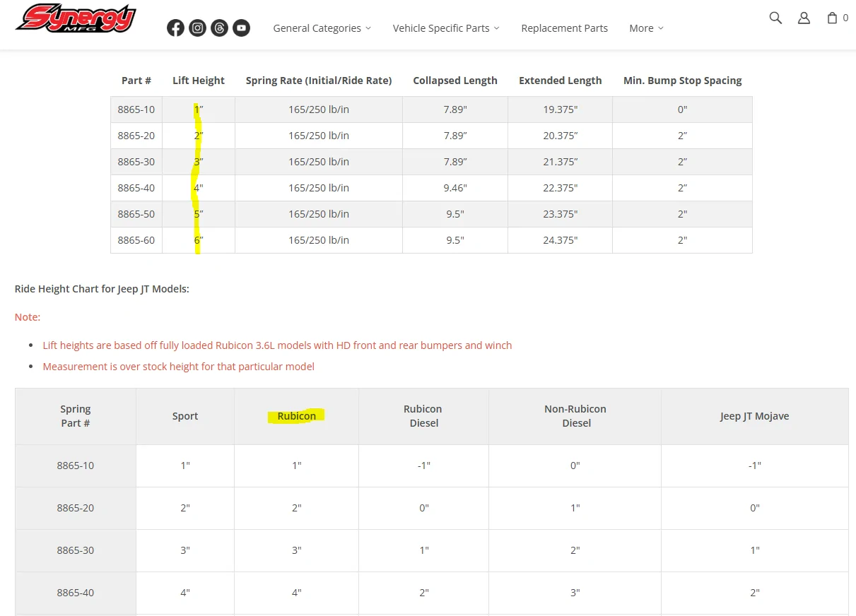
Task: Open the Threads social icon
Action: point(220,28)
